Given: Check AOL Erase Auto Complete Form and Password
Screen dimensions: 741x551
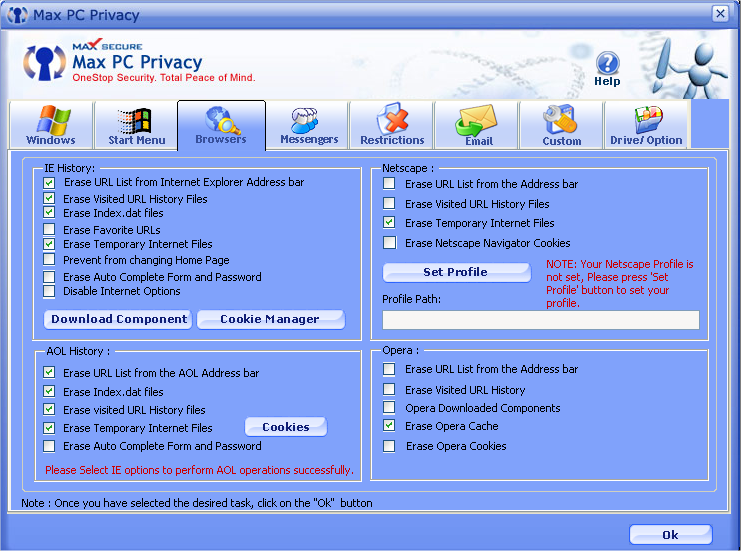Looking at the screenshot, I should 49,446.
